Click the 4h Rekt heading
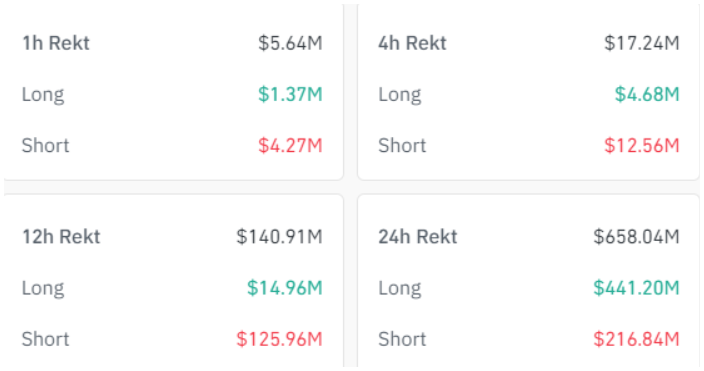704x371 pixels. tap(413, 43)
